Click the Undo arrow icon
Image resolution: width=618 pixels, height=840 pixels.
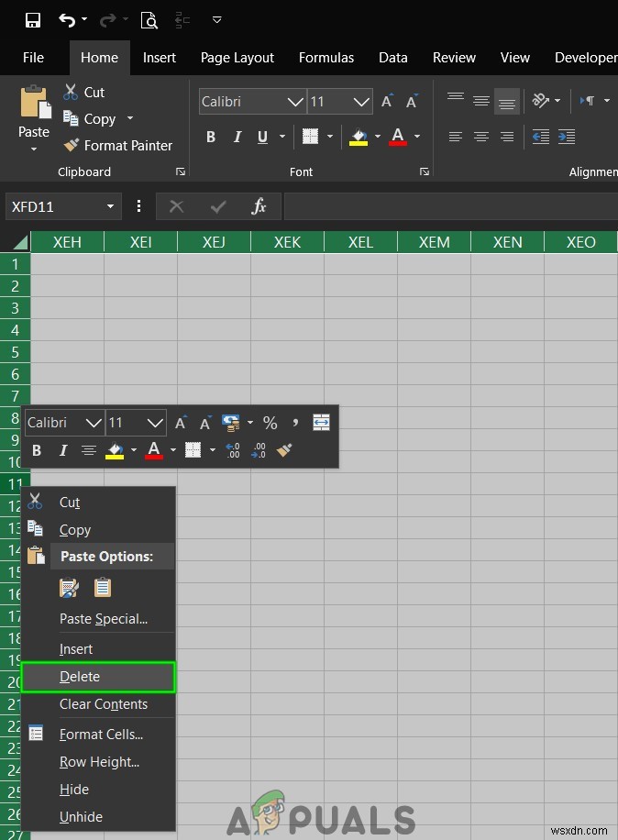67,20
